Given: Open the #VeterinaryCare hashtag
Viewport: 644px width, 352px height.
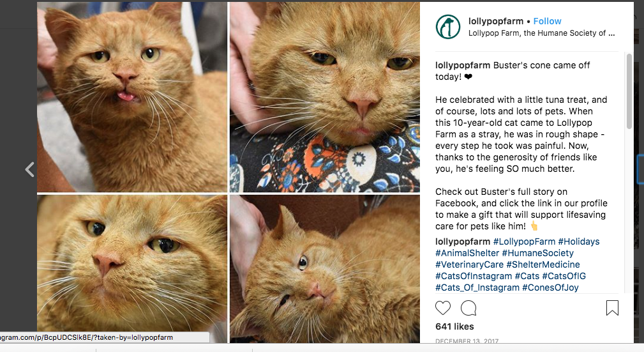Looking at the screenshot, I should coord(469,264).
